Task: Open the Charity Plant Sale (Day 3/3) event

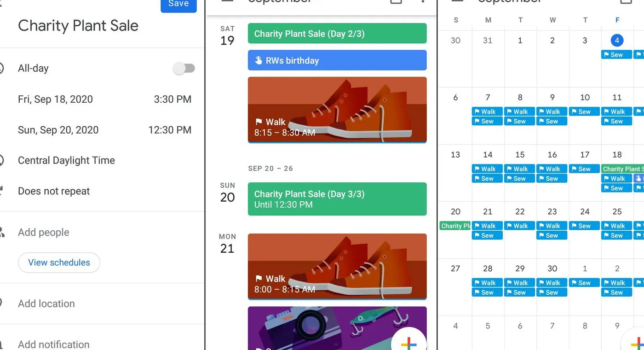Action: point(337,199)
